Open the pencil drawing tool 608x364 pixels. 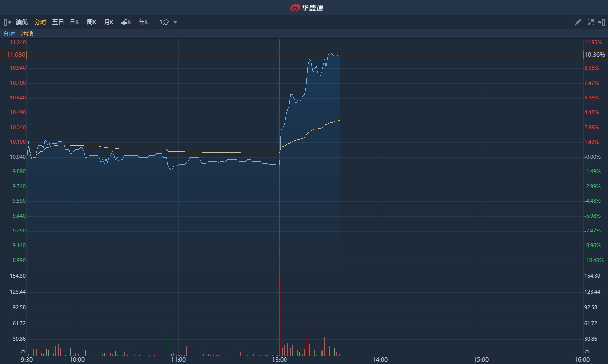[x=578, y=22]
